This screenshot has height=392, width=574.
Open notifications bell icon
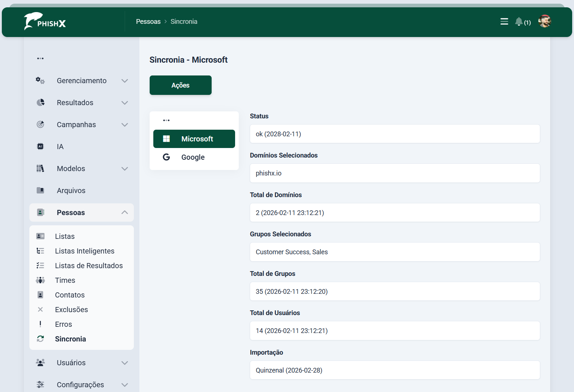tap(519, 22)
